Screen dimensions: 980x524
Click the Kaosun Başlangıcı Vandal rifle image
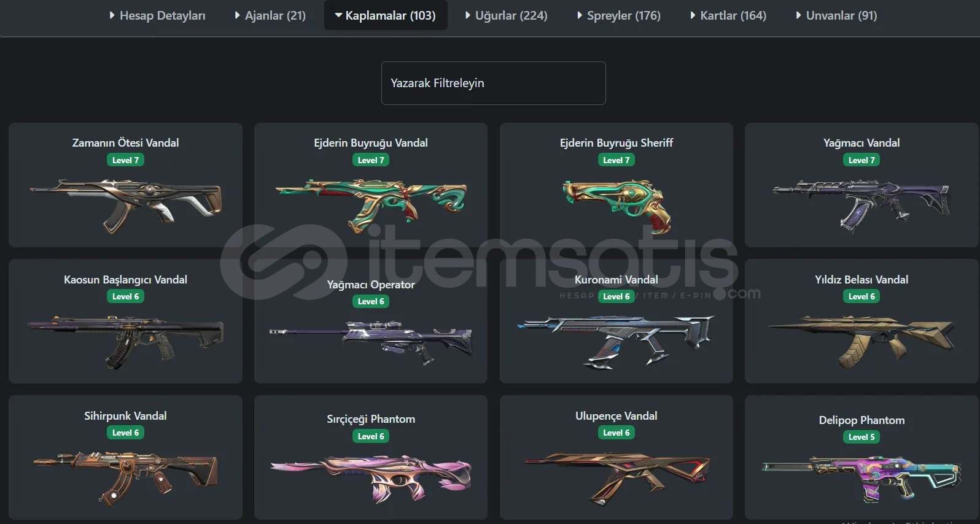click(x=125, y=342)
